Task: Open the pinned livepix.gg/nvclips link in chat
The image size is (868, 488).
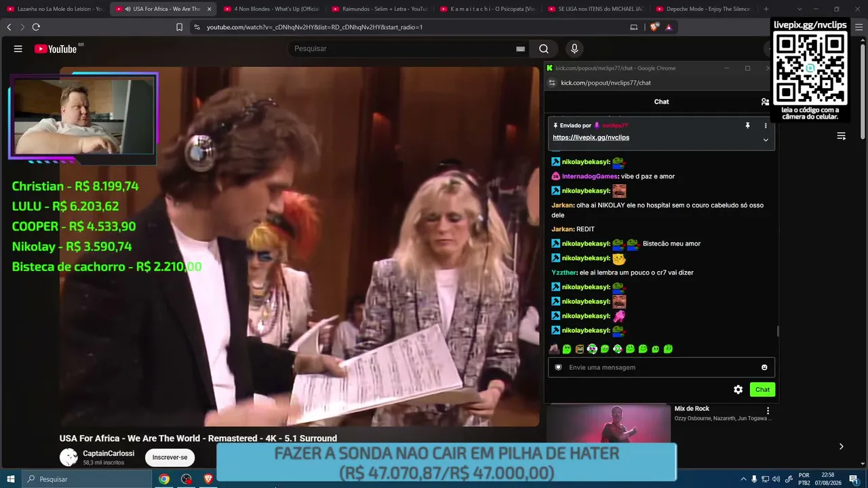Action: pyautogui.click(x=591, y=138)
